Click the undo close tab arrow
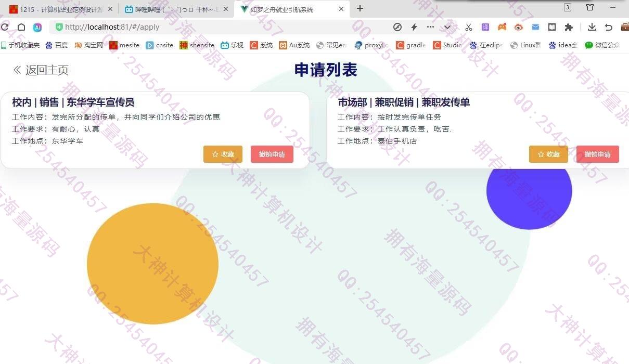The image size is (629, 364). click(608, 27)
